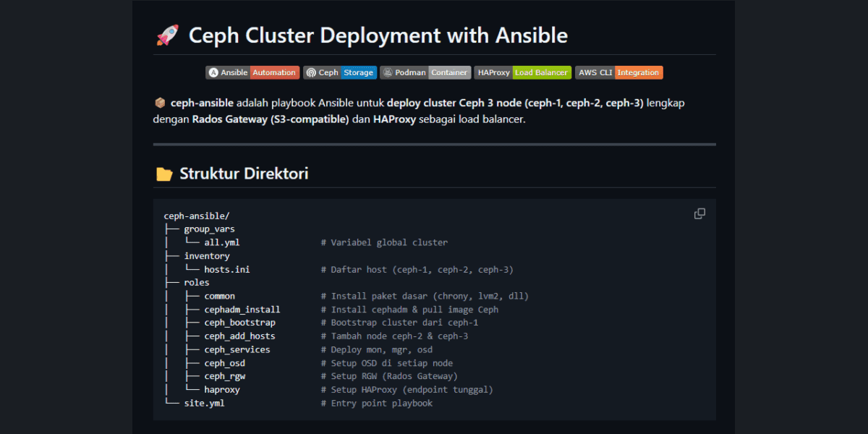Open the HAProxy Load Balancer badge
Image resolution: width=868 pixels, height=434 pixels.
[x=523, y=72]
